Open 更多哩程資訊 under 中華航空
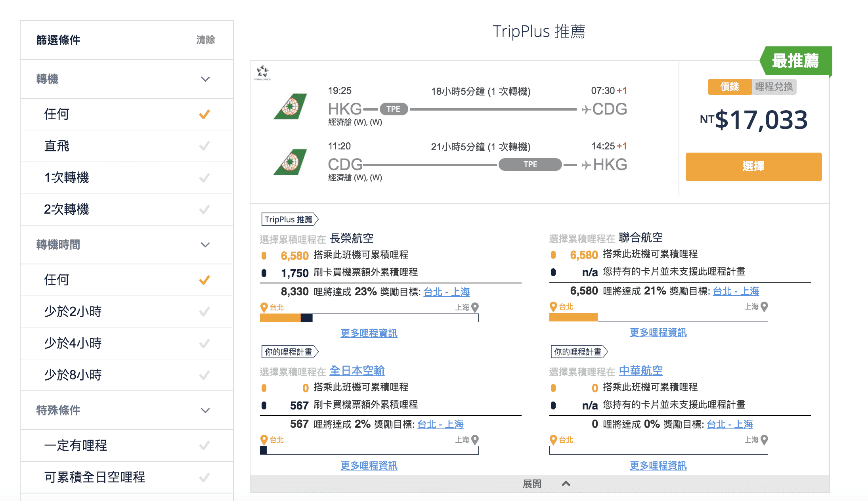 coord(658,466)
